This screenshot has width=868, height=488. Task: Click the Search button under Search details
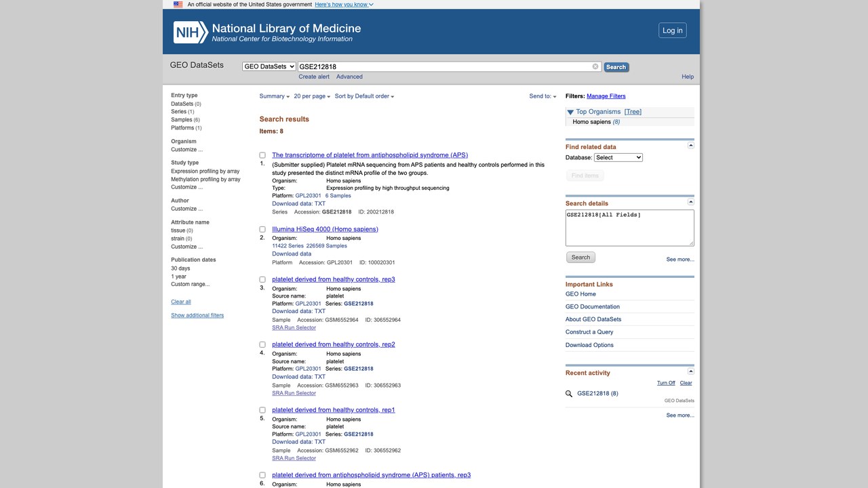pos(580,258)
